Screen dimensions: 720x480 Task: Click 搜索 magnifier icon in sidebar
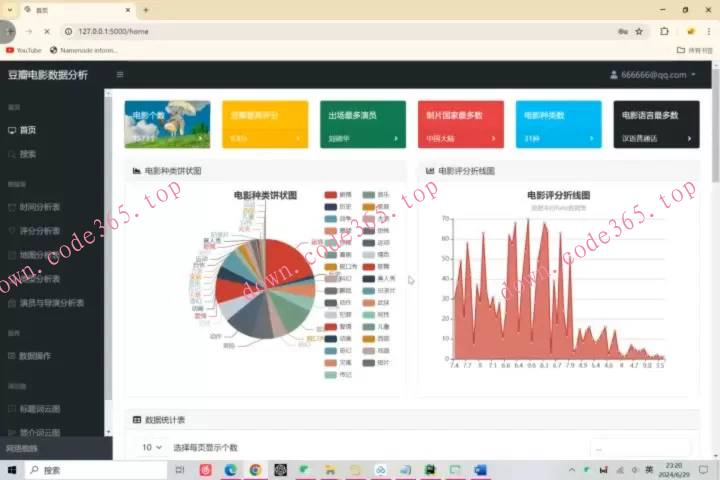(x=12, y=154)
